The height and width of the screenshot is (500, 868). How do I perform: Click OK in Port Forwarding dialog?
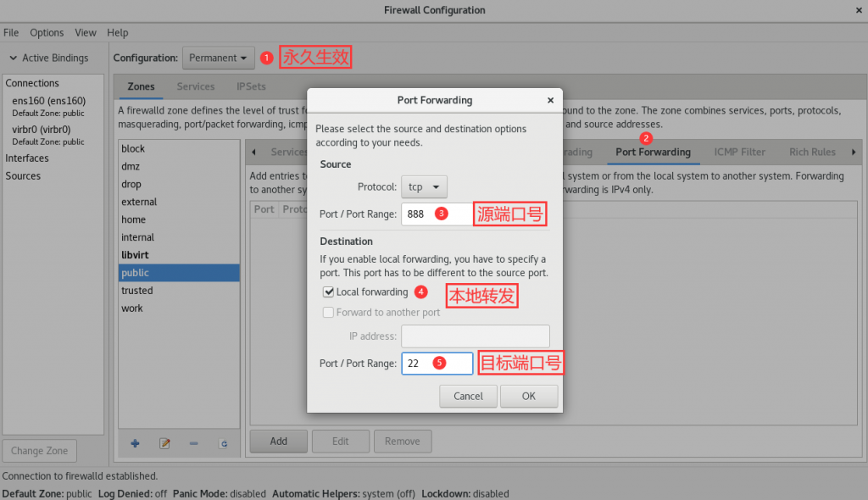(x=529, y=396)
